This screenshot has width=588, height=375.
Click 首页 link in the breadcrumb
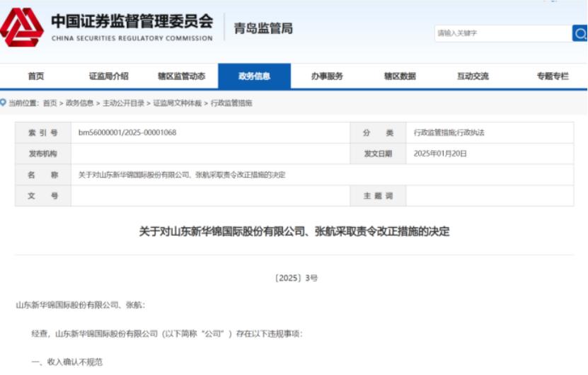50,103
